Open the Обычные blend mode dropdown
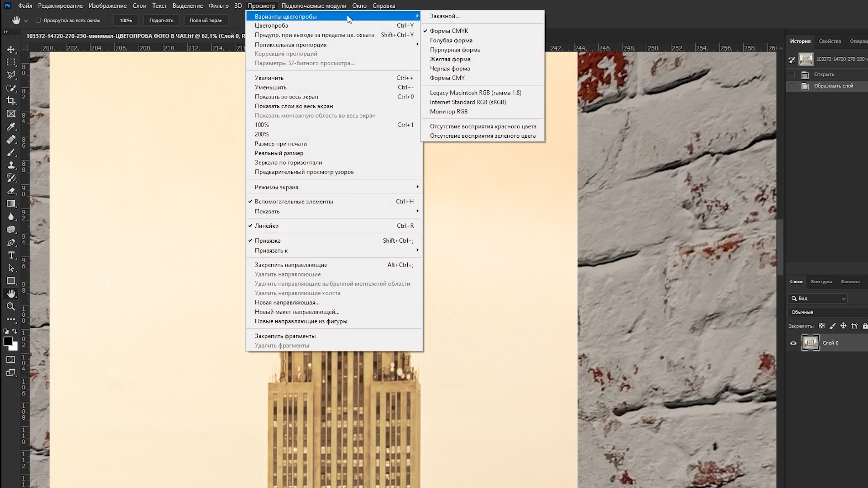868x488 pixels. click(826, 312)
